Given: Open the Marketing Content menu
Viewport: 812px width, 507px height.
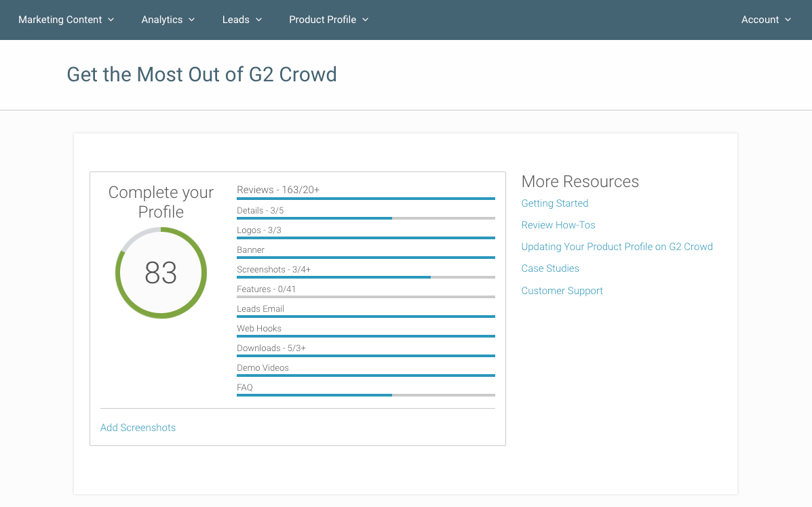Looking at the screenshot, I should pyautogui.click(x=66, y=20).
